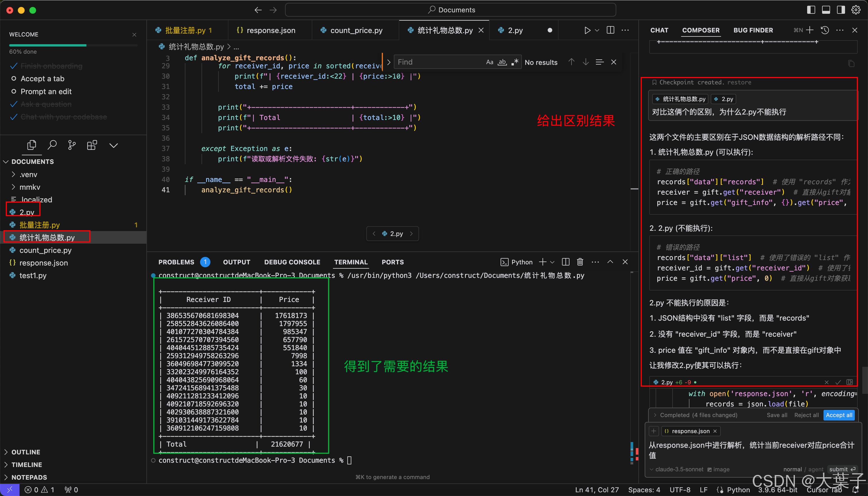This screenshot has width=868, height=496.
Task: Kill the active terminal with trash icon
Action: click(x=580, y=261)
